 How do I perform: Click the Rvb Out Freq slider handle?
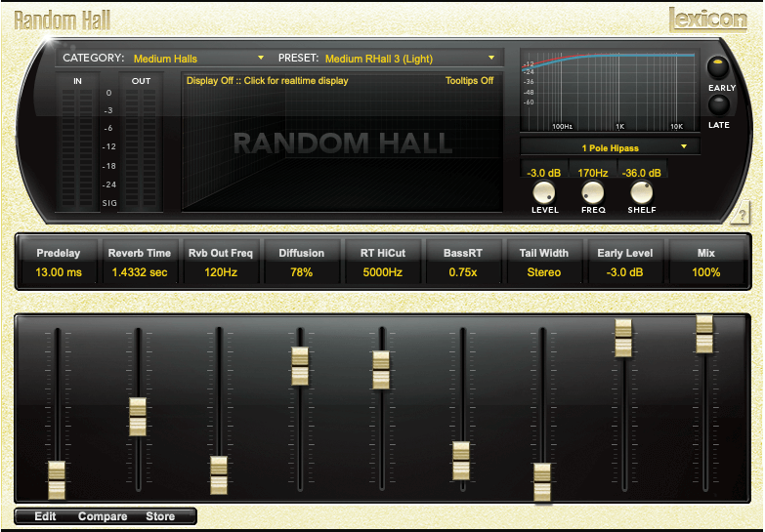(219, 475)
